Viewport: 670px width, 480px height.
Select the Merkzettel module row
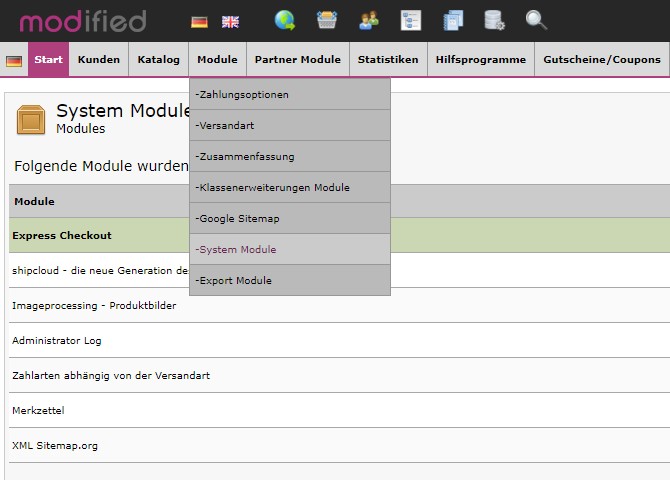(x=339, y=410)
